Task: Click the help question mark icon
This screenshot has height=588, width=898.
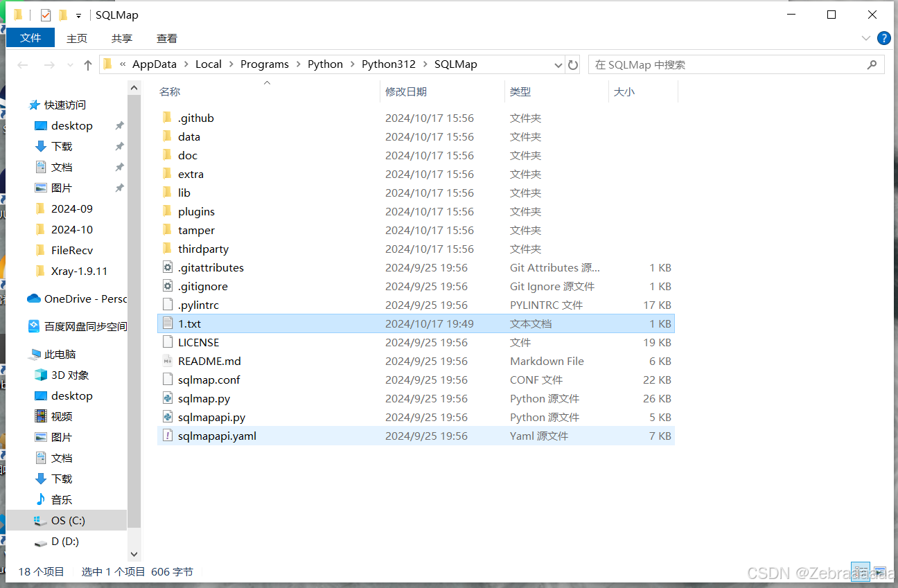Action: click(883, 38)
